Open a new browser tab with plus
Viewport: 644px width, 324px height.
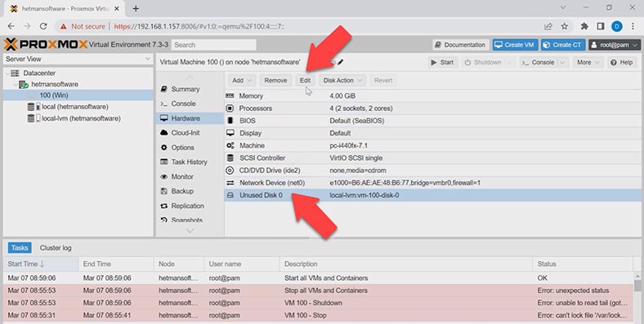pos(136,8)
